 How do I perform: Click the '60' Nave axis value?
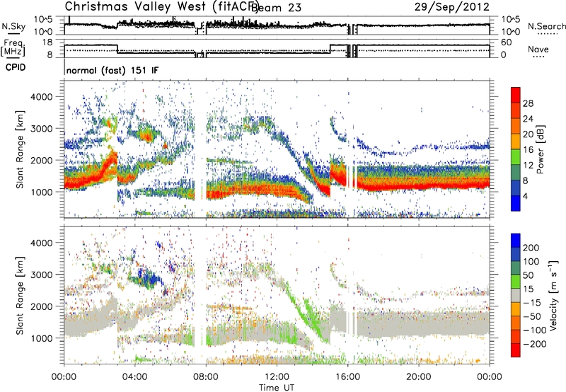[507, 42]
